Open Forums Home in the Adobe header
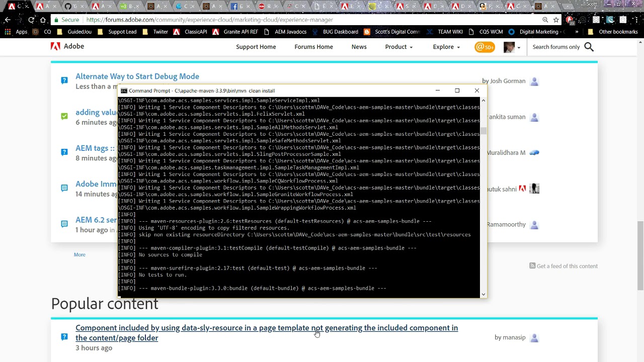 click(313, 47)
